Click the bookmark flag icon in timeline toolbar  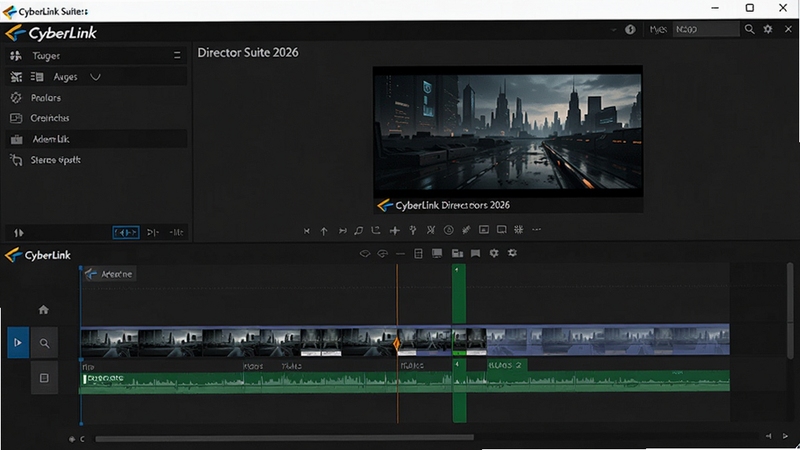(x=476, y=254)
